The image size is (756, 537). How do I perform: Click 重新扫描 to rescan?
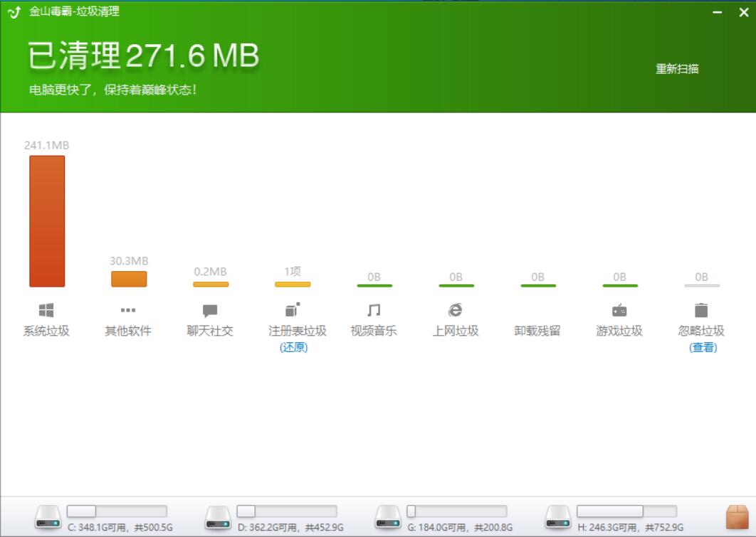677,69
